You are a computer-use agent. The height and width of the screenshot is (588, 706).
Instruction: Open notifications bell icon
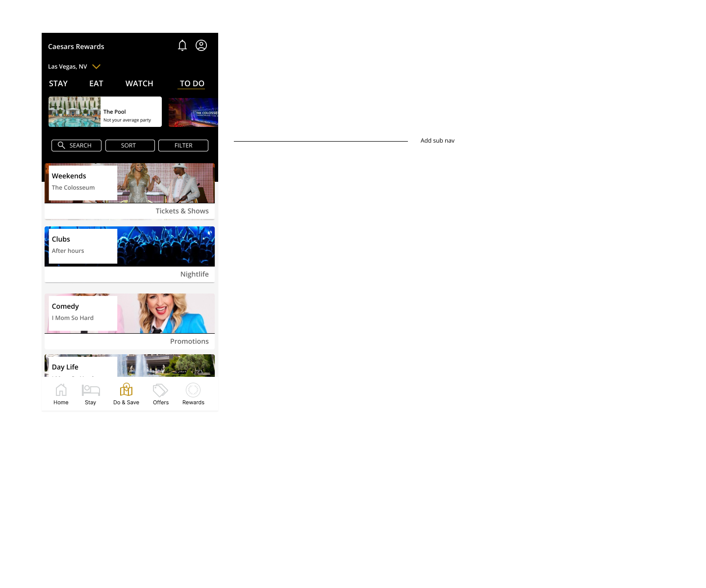182,46
